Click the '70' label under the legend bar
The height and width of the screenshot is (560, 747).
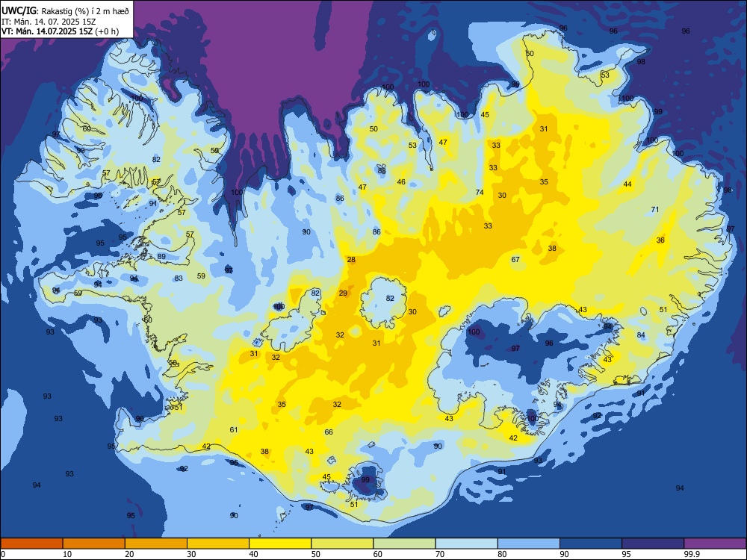[440, 554]
